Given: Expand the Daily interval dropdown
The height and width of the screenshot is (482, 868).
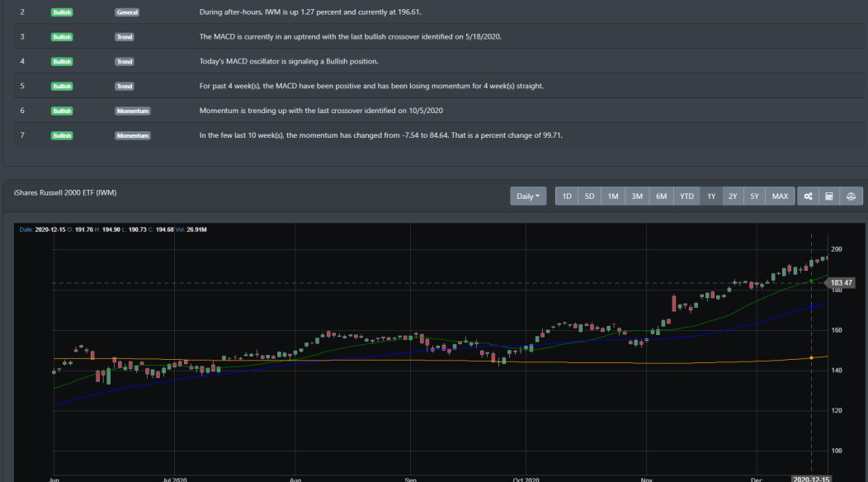Looking at the screenshot, I should pyautogui.click(x=528, y=196).
